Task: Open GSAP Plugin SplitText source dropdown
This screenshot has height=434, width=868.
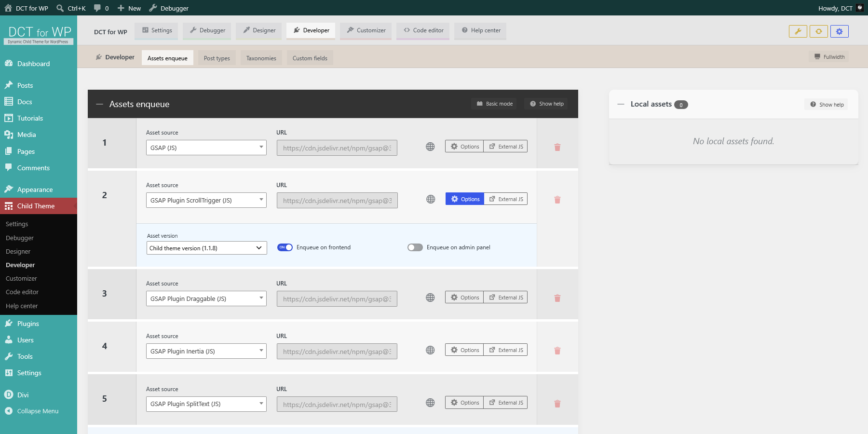Action: (x=206, y=404)
